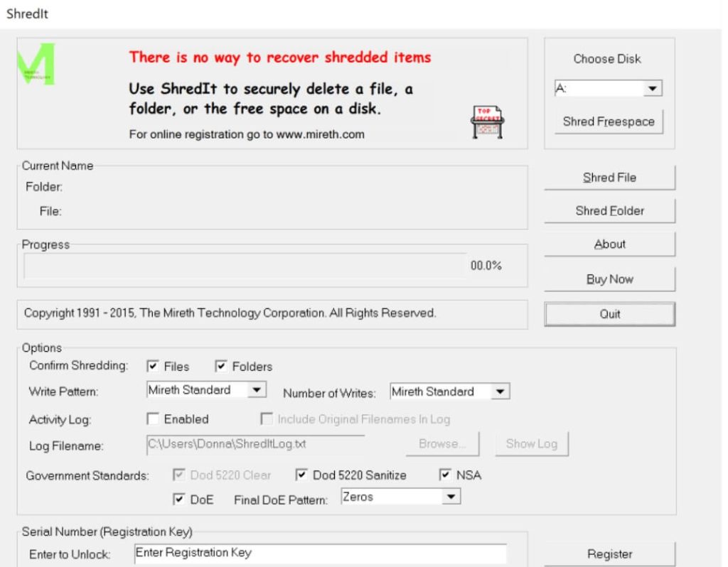Image resolution: width=728 pixels, height=567 pixels.
Task: Click the Enter Registration Key field
Action: 320,553
